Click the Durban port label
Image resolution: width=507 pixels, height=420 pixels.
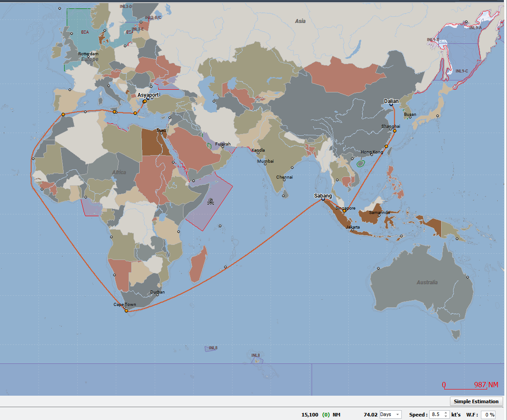(x=157, y=292)
